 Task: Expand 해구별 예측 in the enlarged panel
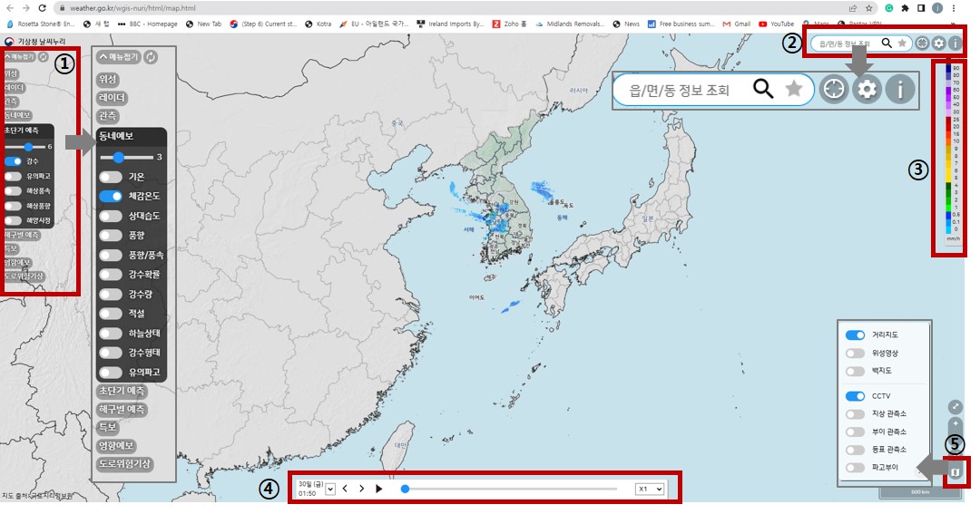pos(122,409)
